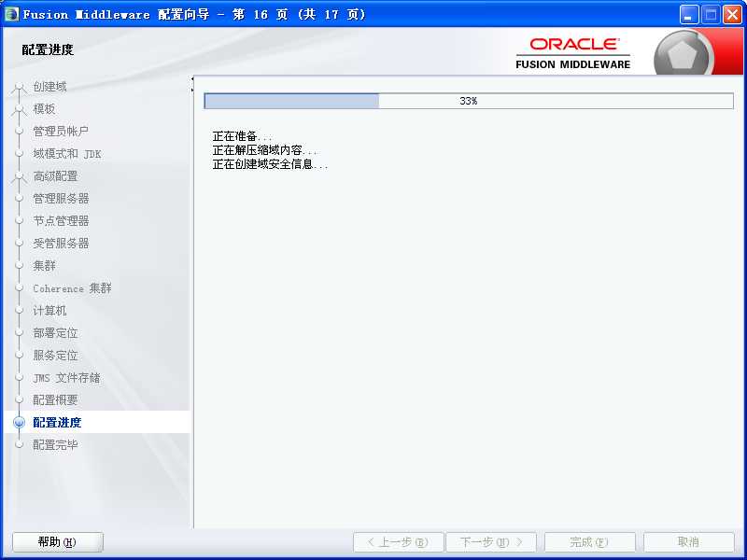747x560 pixels.
Task: Click the 配置概要 step
Action: [x=55, y=400]
